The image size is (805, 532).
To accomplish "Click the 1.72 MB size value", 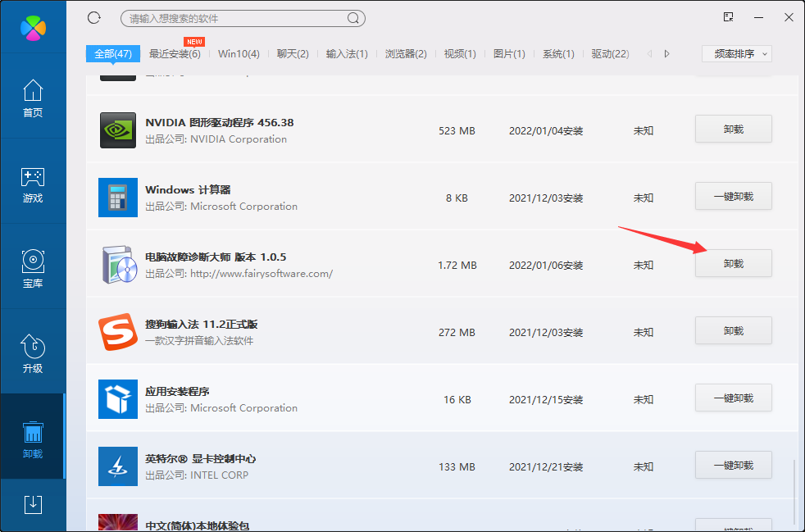I will (x=457, y=266).
